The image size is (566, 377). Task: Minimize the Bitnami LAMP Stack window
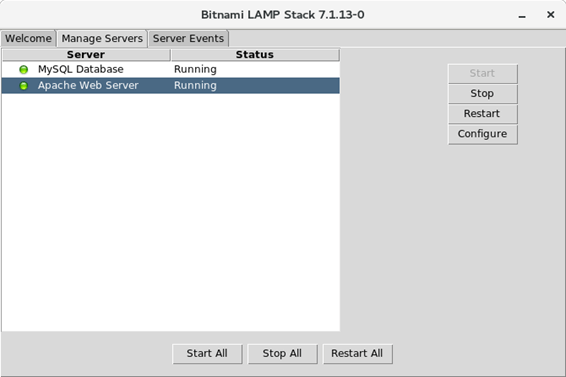[522, 15]
